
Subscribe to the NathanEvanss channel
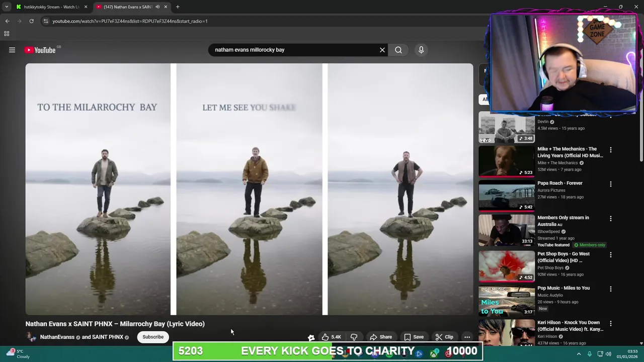coord(153,337)
